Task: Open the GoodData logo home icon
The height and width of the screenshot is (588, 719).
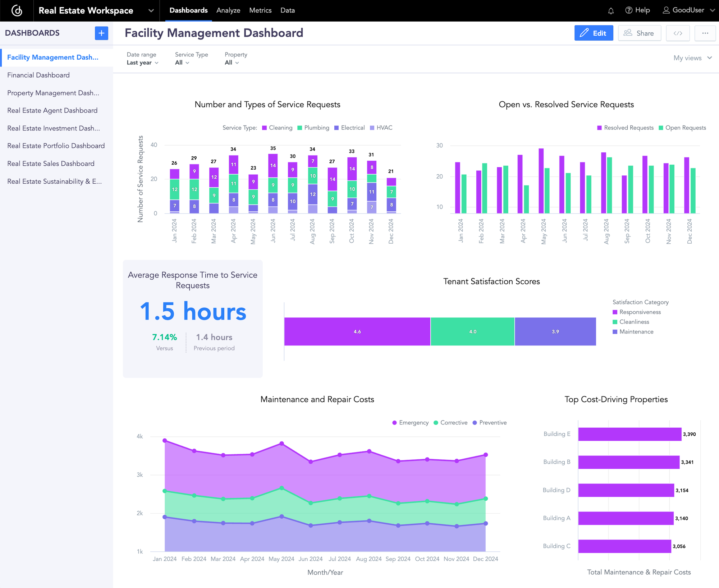Action: (17, 10)
